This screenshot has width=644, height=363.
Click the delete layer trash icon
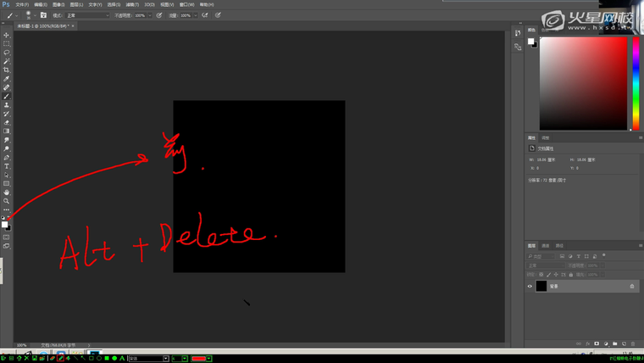pos(634,344)
